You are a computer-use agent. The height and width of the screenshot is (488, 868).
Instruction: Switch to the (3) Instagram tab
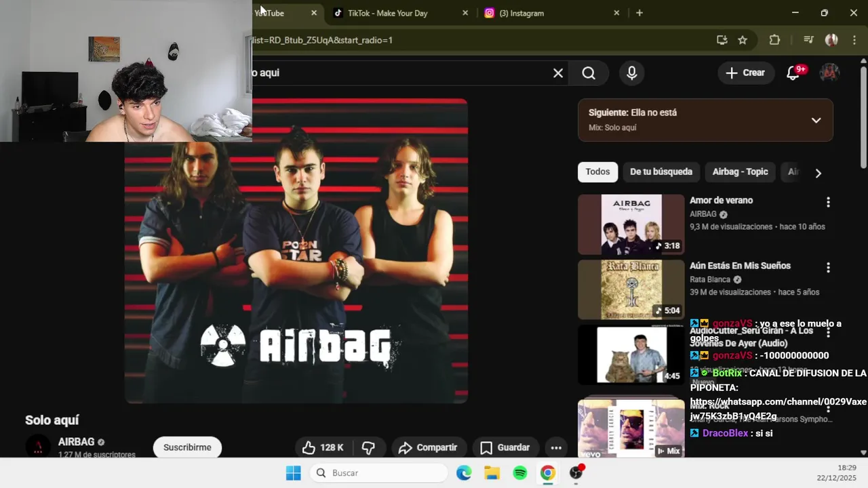(x=521, y=13)
